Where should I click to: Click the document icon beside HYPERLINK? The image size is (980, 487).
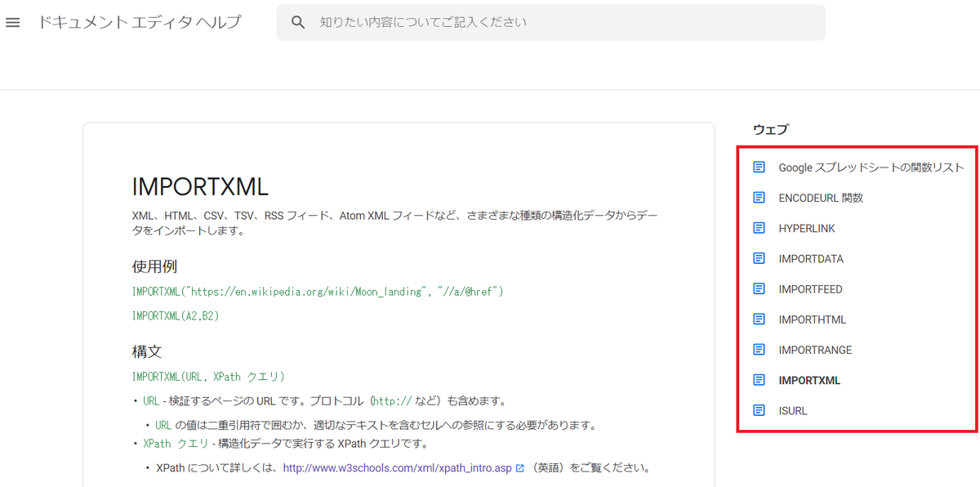click(760, 228)
